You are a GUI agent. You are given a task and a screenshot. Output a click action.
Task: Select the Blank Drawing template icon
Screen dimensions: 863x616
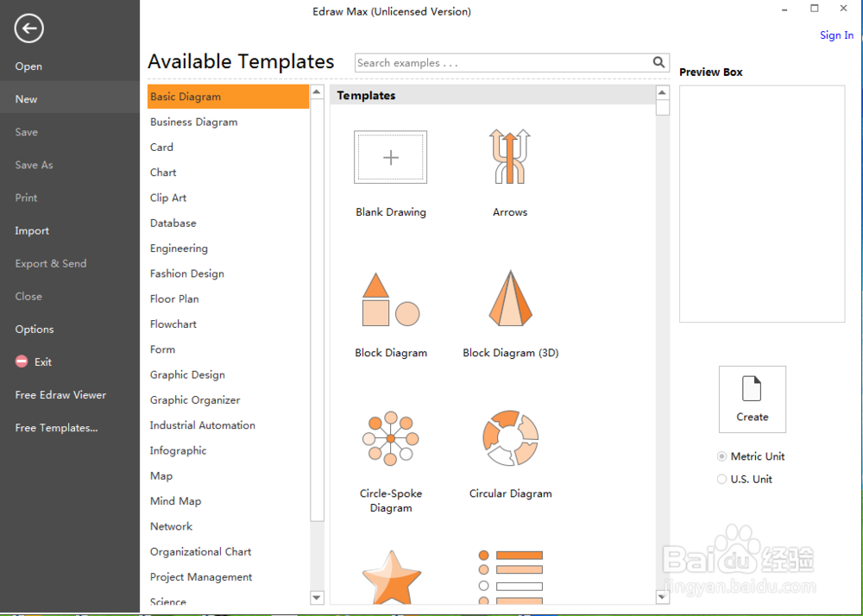coord(390,157)
